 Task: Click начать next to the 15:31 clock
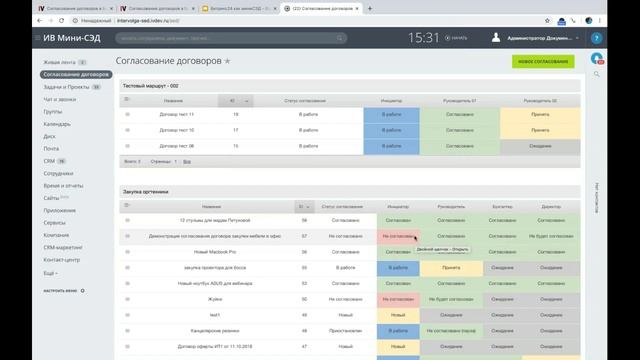pyautogui.click(x=456, y=38)
